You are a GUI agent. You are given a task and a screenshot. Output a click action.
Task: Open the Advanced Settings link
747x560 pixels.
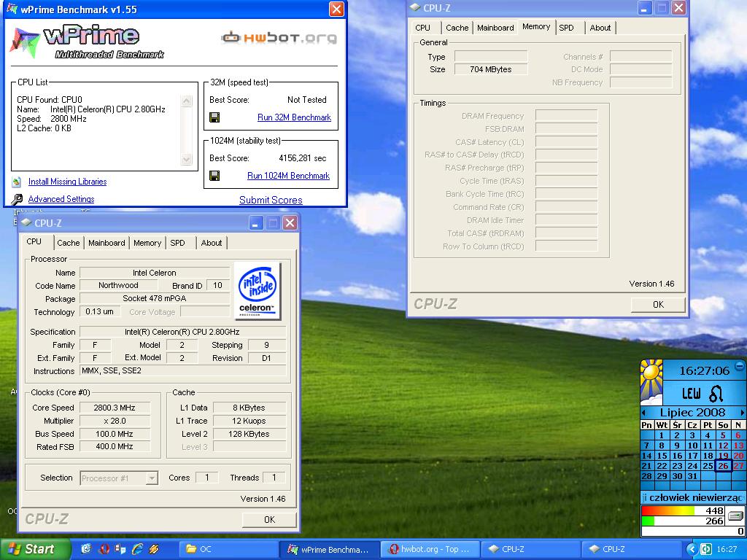61,199
